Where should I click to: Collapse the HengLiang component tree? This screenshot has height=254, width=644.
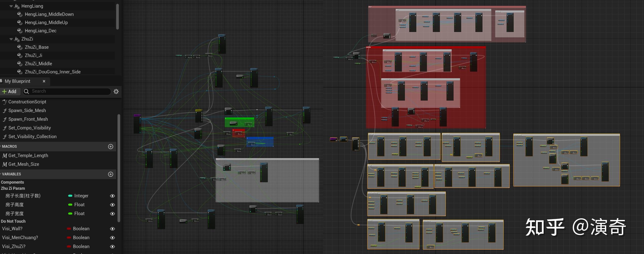pyautogui.click(x=11, y=6)
